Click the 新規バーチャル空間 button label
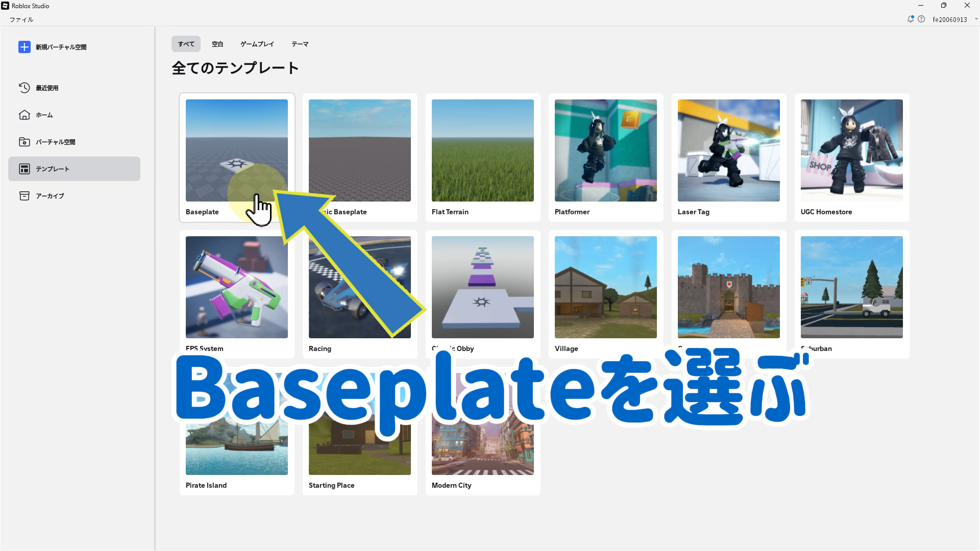The image size is (980, 551). 61,47
